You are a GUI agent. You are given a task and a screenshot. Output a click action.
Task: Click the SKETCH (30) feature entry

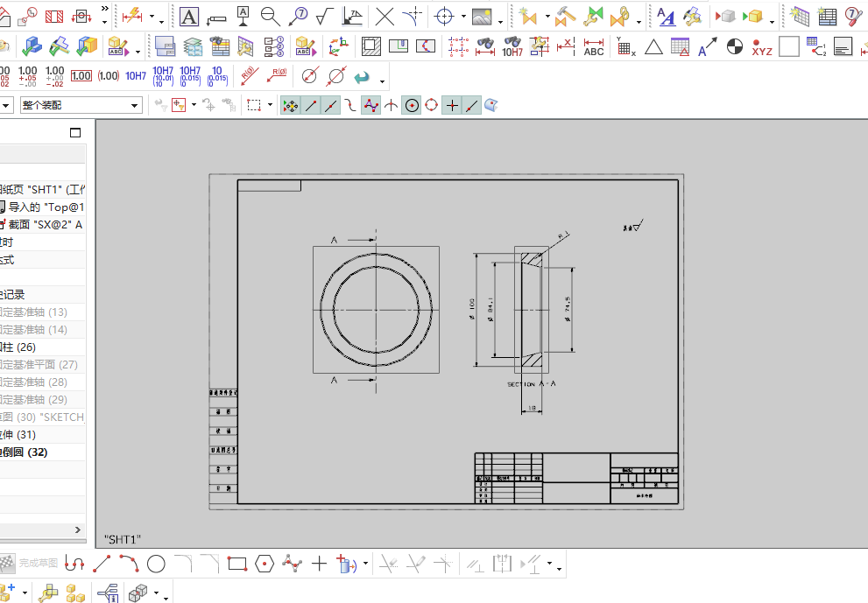pyautogui.click(x=43, y=417)
